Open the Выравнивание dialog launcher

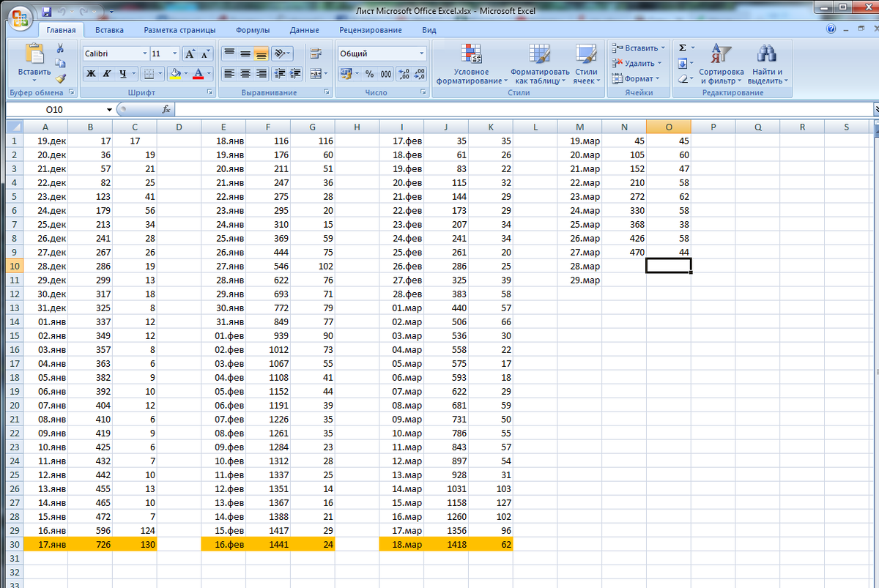pos(326,93)
